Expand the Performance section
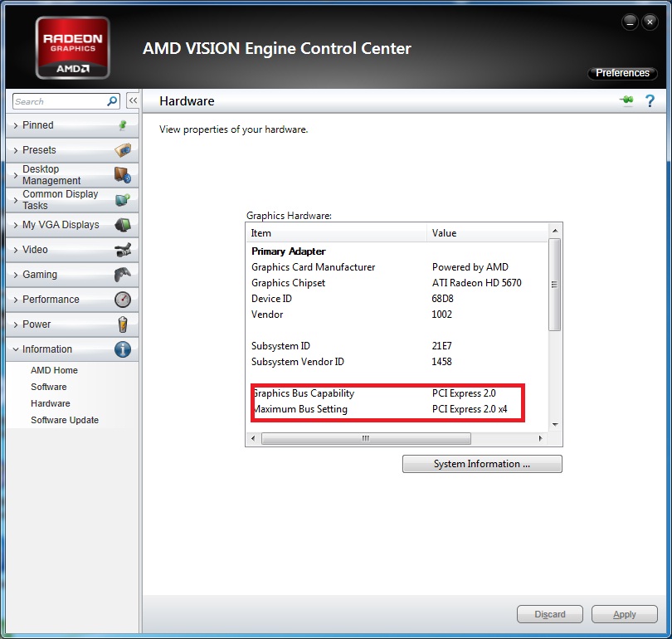 (x=72, y=299)
